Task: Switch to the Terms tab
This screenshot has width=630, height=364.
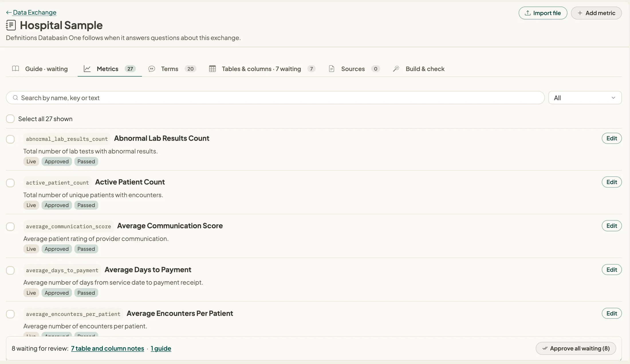Action: [172, 69]
